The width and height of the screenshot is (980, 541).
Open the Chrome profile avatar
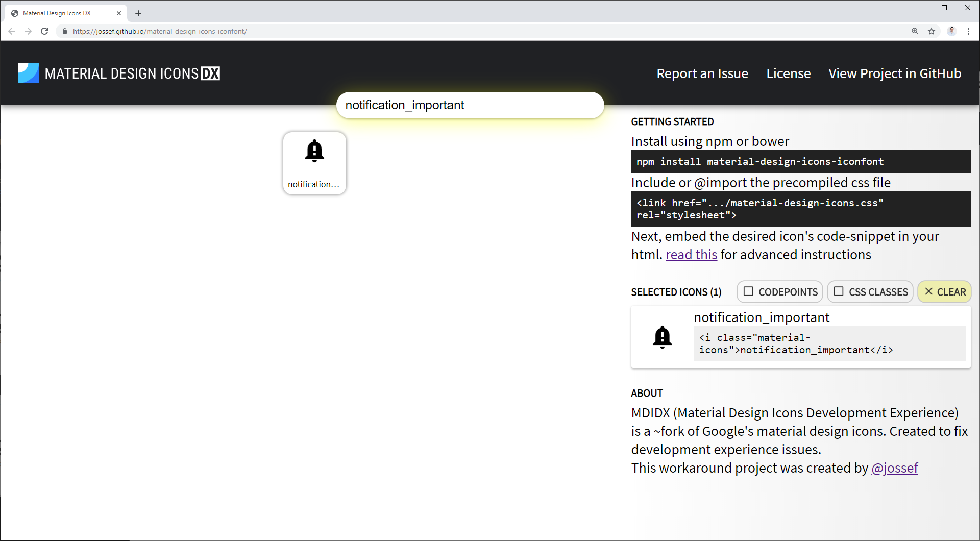click(951, 31)
